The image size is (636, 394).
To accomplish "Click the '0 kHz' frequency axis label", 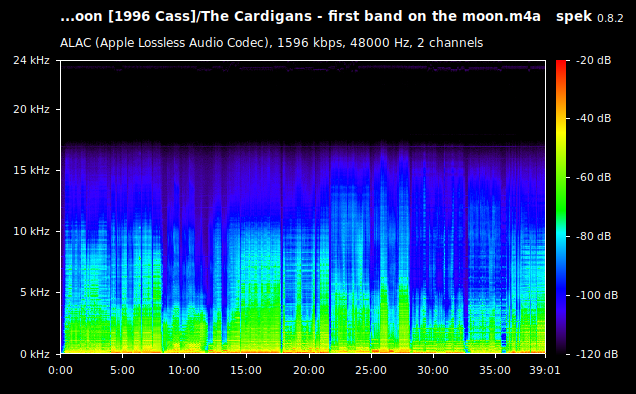I will 35,354.
